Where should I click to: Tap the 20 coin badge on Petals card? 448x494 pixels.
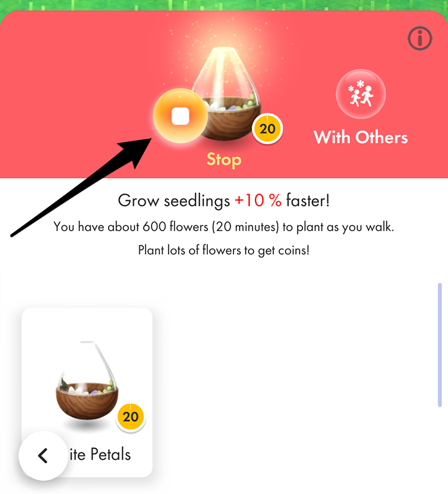point(130,417)
